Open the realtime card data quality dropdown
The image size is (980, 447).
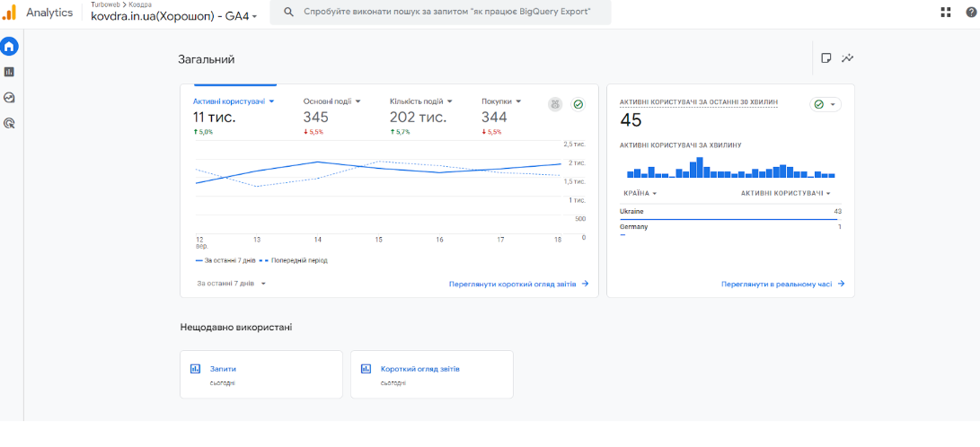(x=825, y=104)
